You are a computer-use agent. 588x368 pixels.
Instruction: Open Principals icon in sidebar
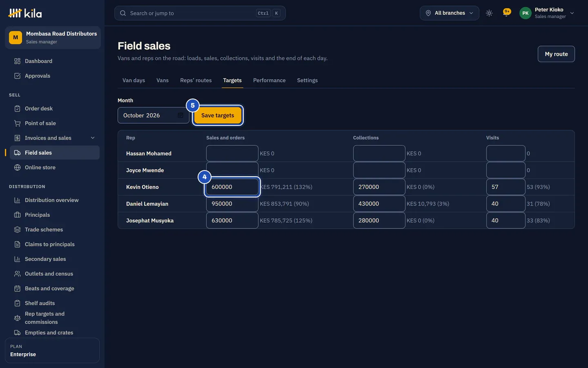click(17, 215)
